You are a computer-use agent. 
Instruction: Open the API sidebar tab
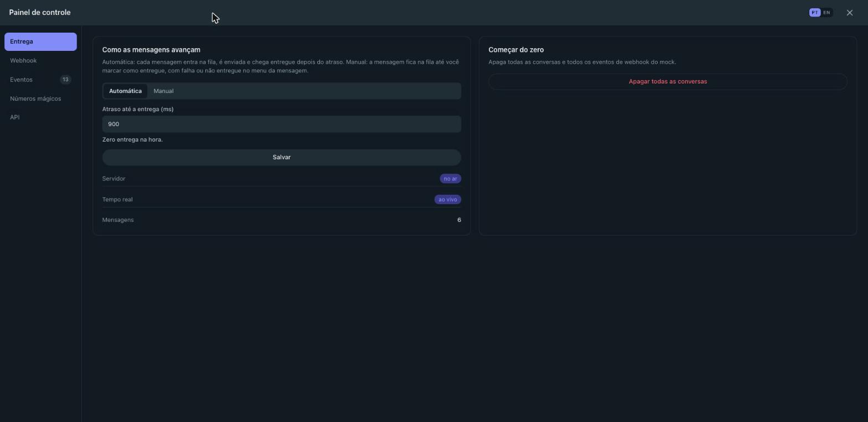pos(40,117)
